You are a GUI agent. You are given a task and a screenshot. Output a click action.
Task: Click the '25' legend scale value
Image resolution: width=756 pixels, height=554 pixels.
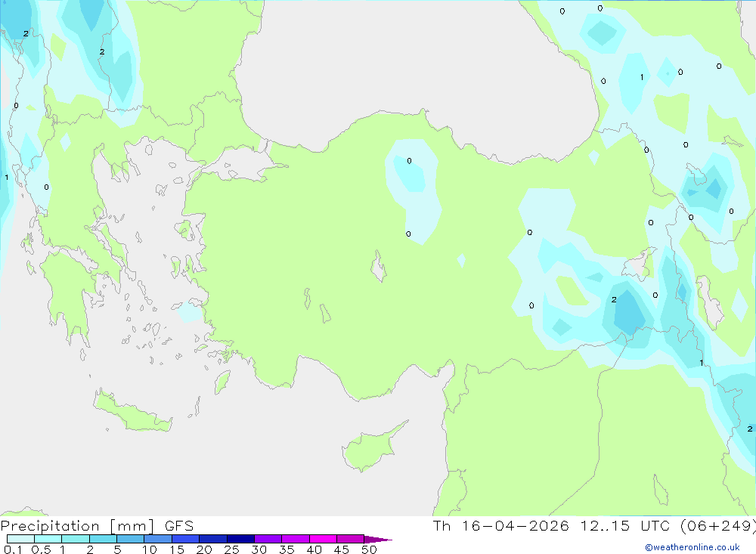coord(232,549)
